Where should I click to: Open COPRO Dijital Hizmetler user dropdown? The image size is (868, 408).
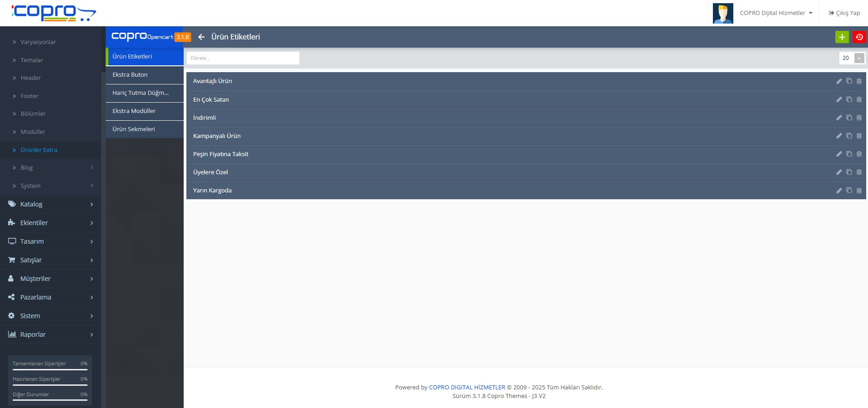pos(775,13)
